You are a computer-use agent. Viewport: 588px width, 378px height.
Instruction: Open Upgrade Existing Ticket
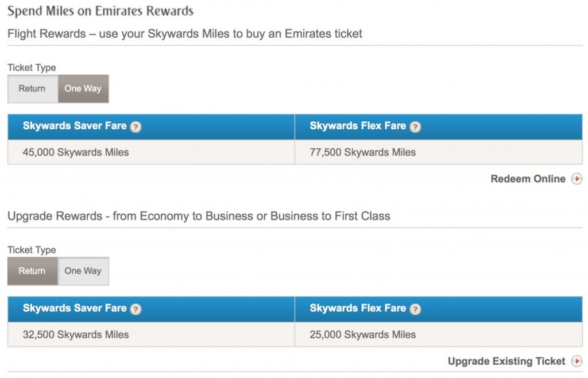tap(506, 361)
